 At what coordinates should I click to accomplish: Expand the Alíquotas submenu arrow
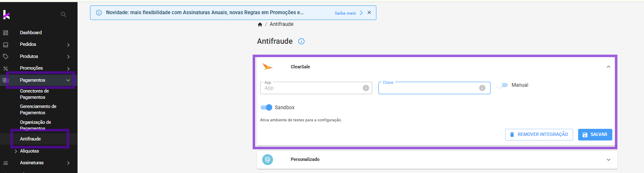click(16, 151)
